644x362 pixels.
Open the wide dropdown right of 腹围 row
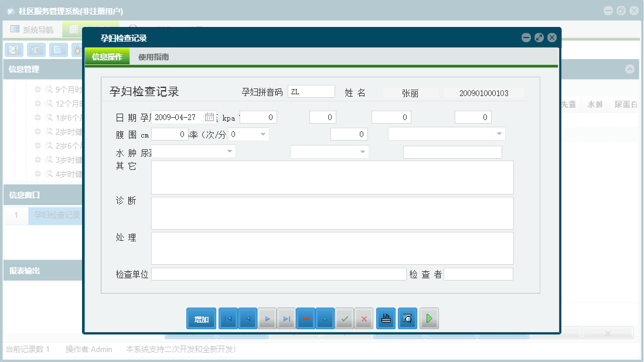pos(499,134)
